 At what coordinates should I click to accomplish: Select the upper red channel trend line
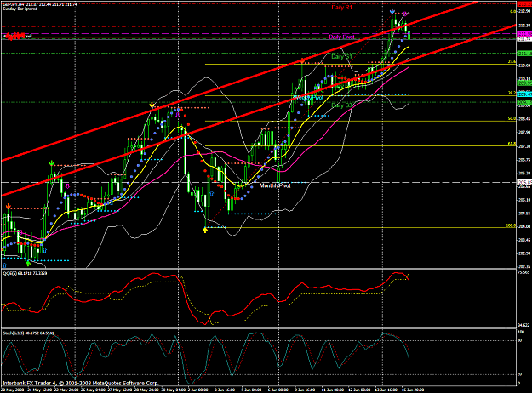pyautogui.click(x=237, y=83)
